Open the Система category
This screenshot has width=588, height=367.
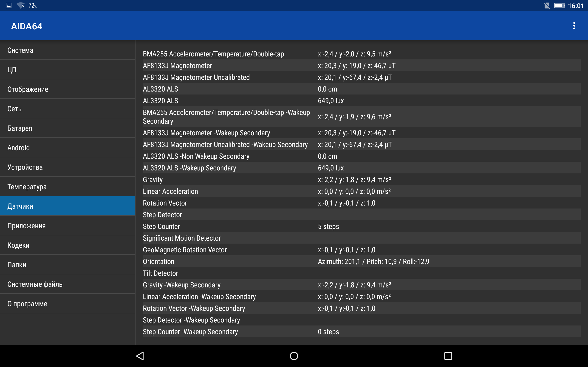click(x=68, y=50)
